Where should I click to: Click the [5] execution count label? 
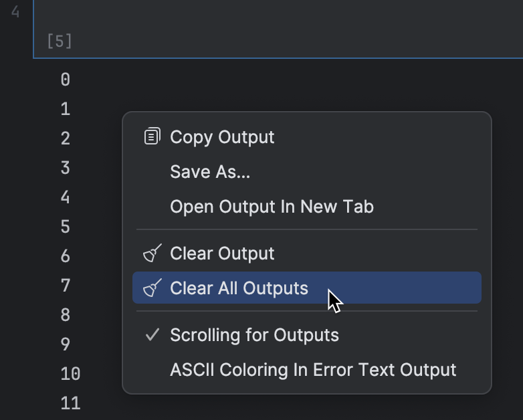pyautogui.click(x=60, y=41)
